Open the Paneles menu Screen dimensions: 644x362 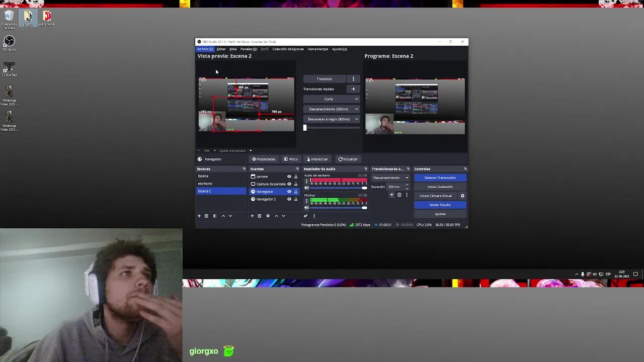coord(249,49)
